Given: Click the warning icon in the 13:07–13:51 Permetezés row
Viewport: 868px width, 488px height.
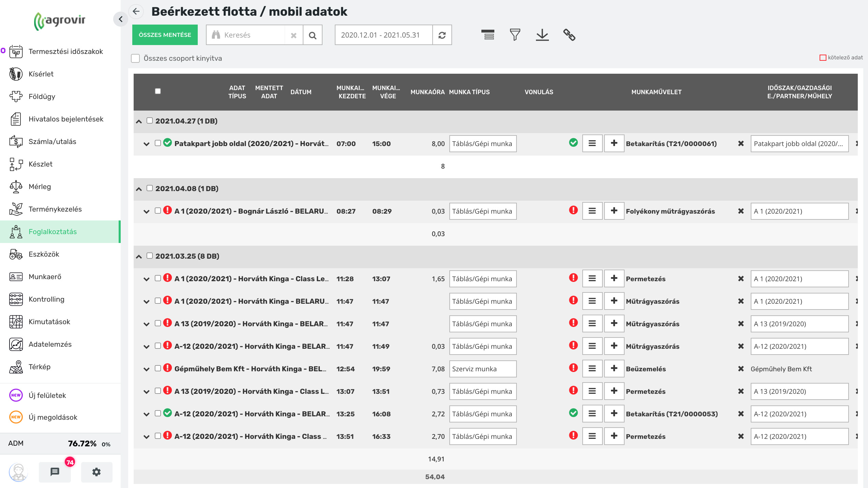Looking at the screenshot, I should tap(573, 390).
